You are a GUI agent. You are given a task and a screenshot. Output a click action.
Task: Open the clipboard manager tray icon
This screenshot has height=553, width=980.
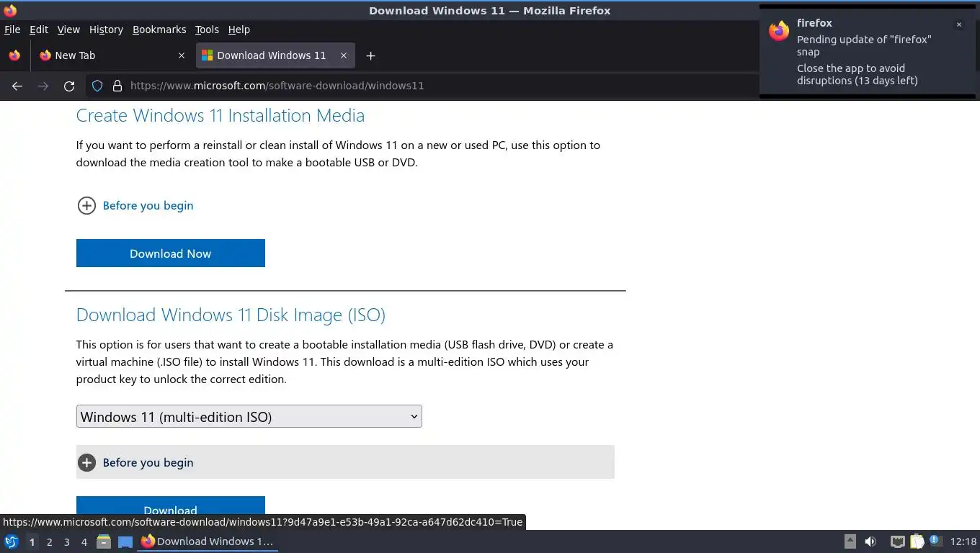point(917,541)
